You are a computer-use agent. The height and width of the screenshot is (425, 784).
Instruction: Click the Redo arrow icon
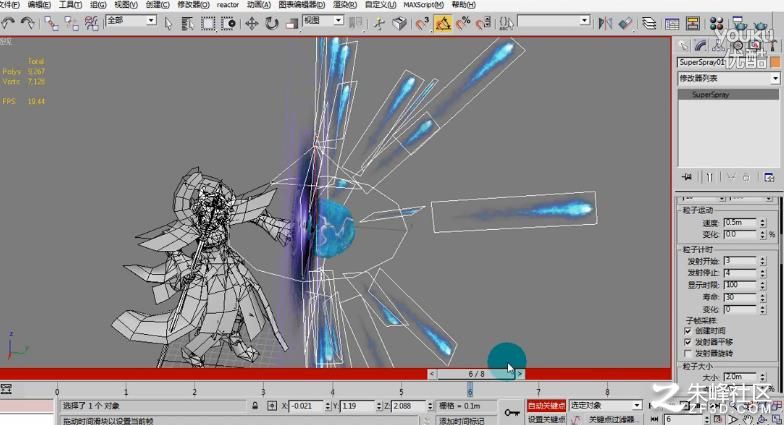tap(28, 22)
